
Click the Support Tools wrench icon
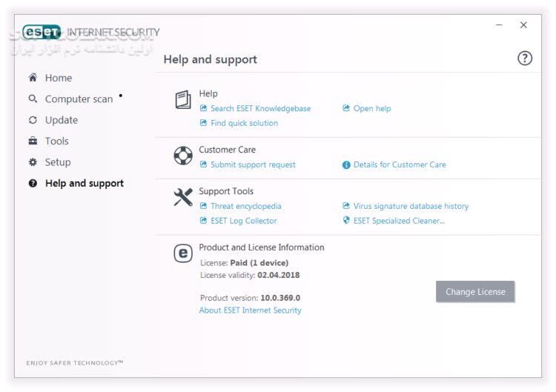[182, 197]
